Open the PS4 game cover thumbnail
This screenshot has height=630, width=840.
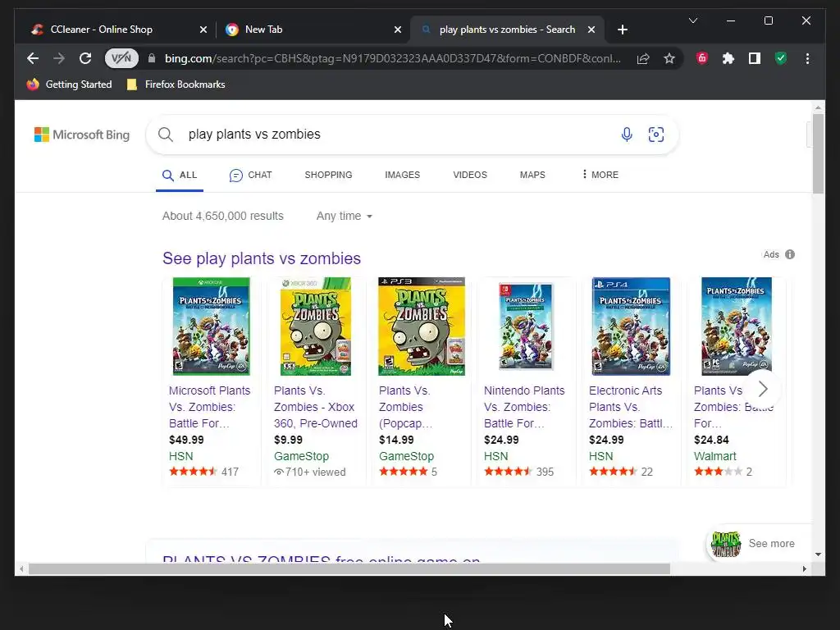631,326
